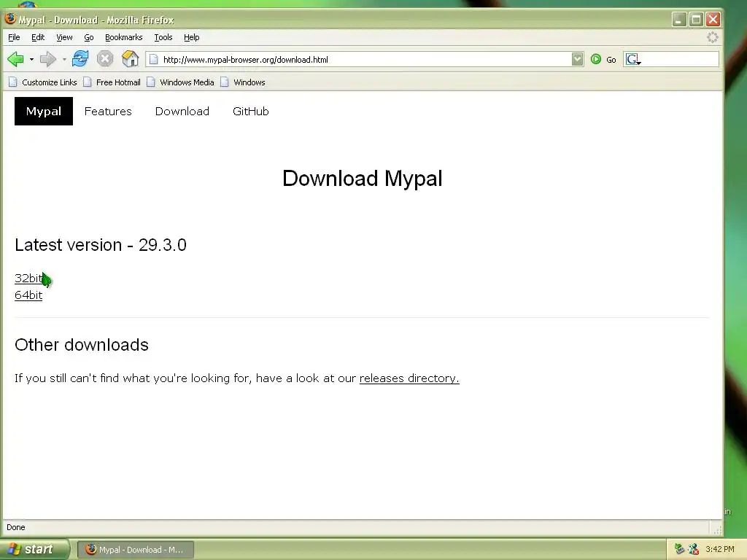Expand the Forward history dropdown arrow
Screen dimensions: 747x560
pos(64,60)
